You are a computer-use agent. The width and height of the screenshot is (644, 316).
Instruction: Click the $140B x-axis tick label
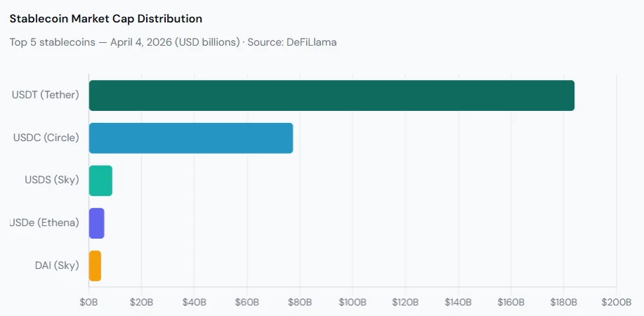click(x=458, y=302)
